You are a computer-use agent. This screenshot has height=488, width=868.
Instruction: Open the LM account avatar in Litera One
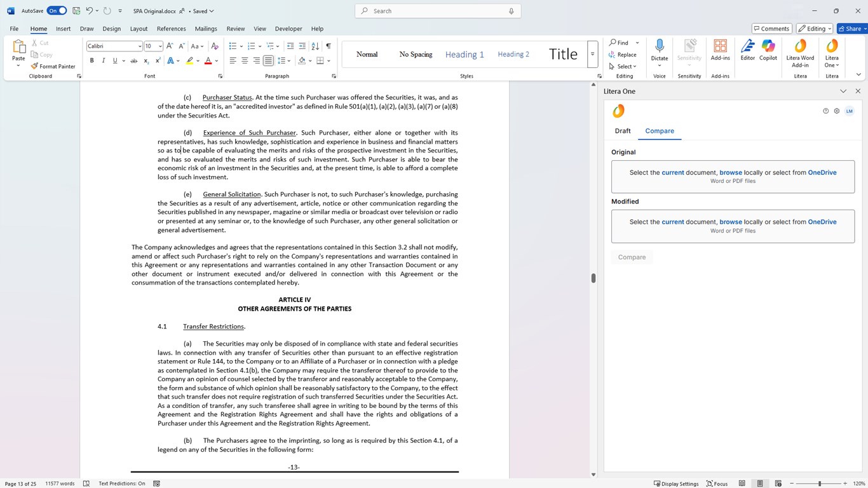click(x=850, y=111)
